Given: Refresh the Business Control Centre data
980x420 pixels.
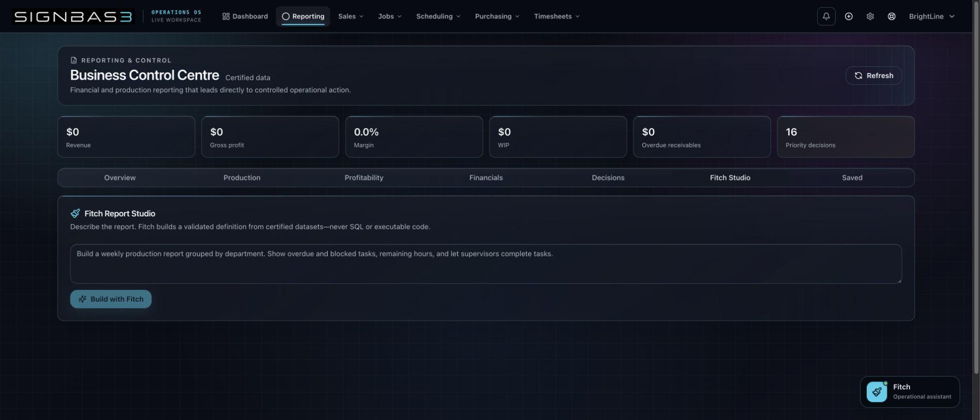Looking at the screenshot, I should (874, 76).
